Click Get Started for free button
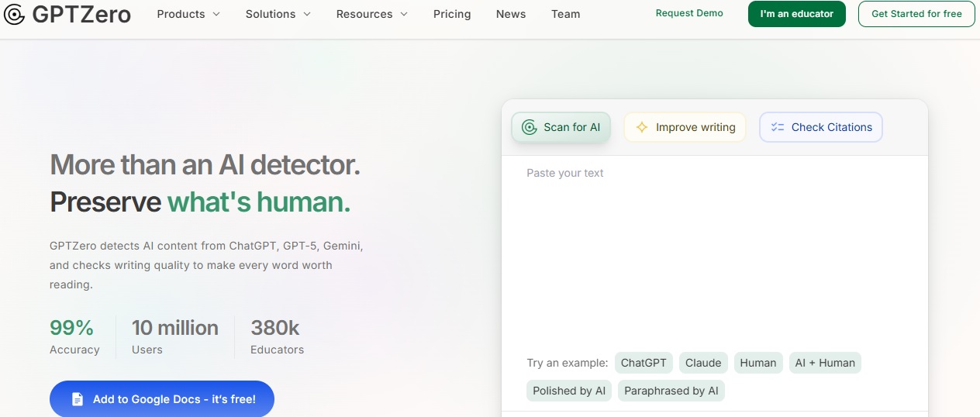The height and width of the screenshot is (417, 980). (x=916, y=14)
